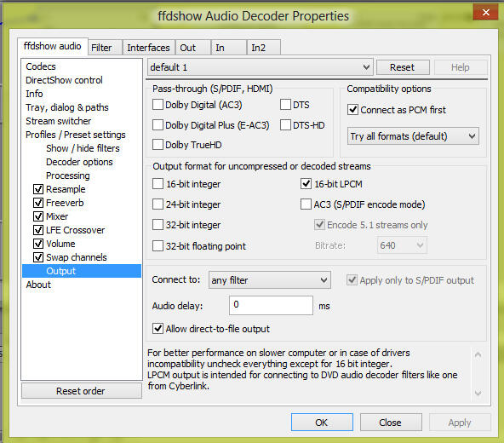
Task: Close the ffdshow Audio Decoder Properties window
Action: pyautogui.click(x=486, y=12)
